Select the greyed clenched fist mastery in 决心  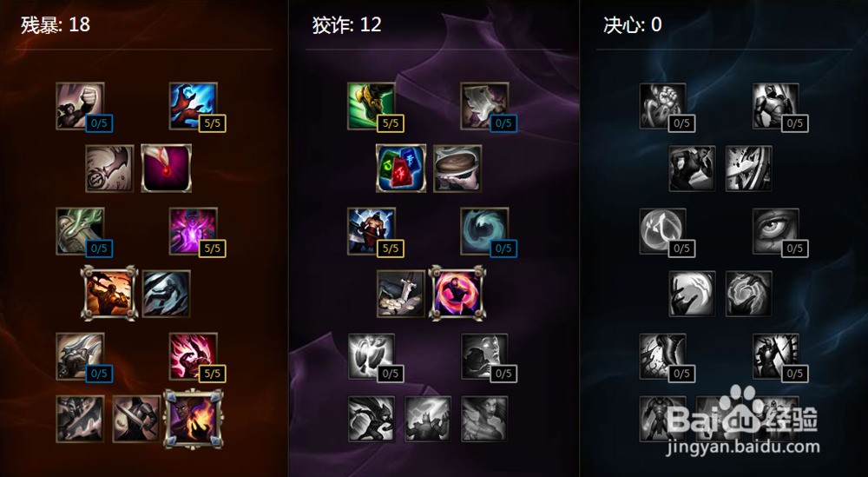(662, 106)
